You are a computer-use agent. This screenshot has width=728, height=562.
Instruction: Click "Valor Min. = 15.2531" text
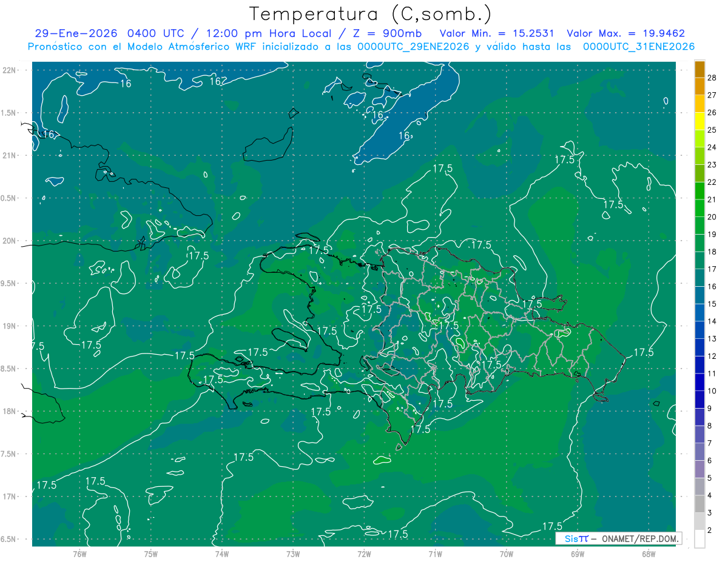click(497, 33)
